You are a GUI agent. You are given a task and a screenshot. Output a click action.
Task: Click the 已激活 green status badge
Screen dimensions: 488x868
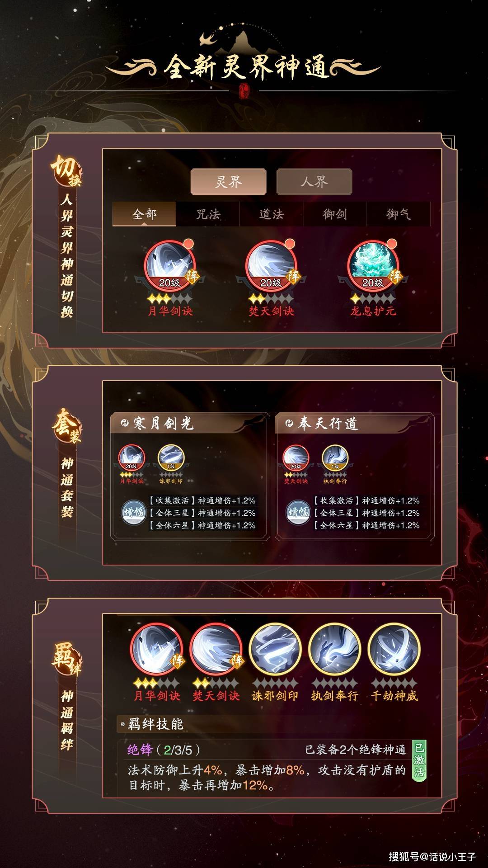point(419,759)
